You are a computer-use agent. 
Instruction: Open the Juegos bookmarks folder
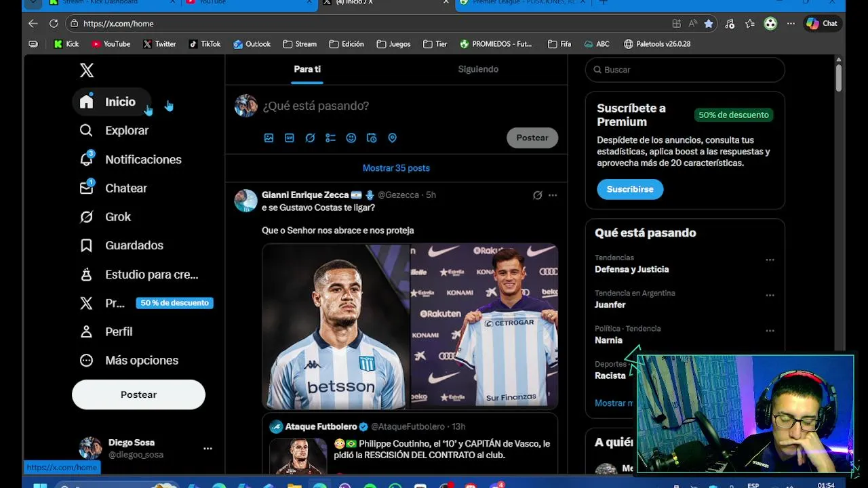(393, 44)
